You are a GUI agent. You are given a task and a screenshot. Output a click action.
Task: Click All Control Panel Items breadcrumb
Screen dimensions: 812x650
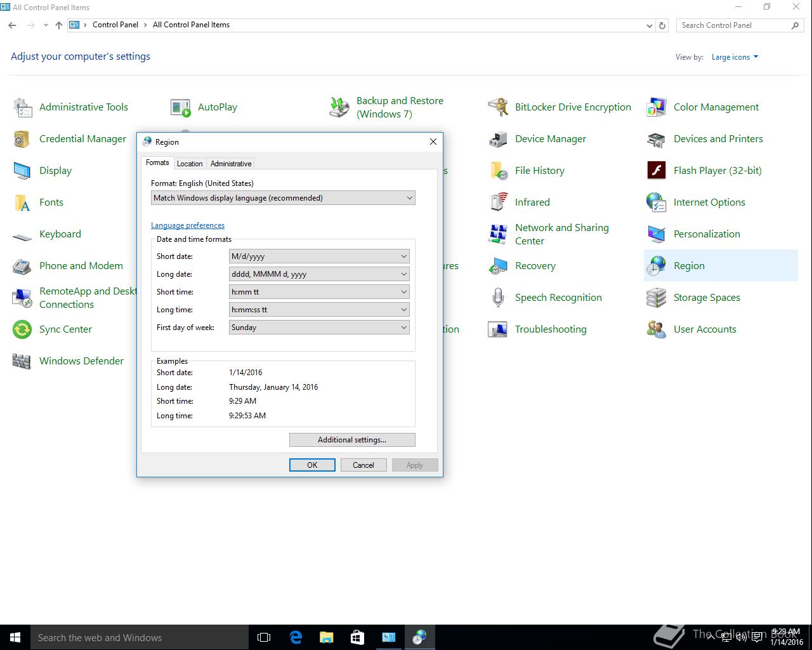pyautogui.click(x=192, y=25)
